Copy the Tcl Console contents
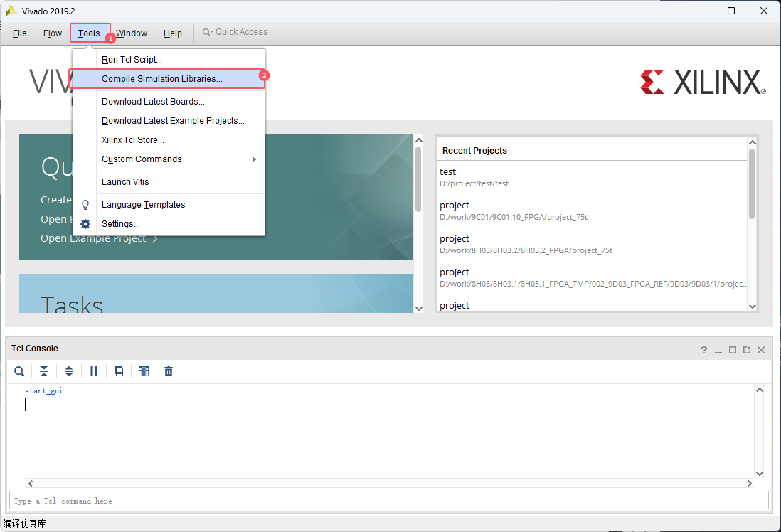The image size is (781, 532). click(x=119, y=371)
